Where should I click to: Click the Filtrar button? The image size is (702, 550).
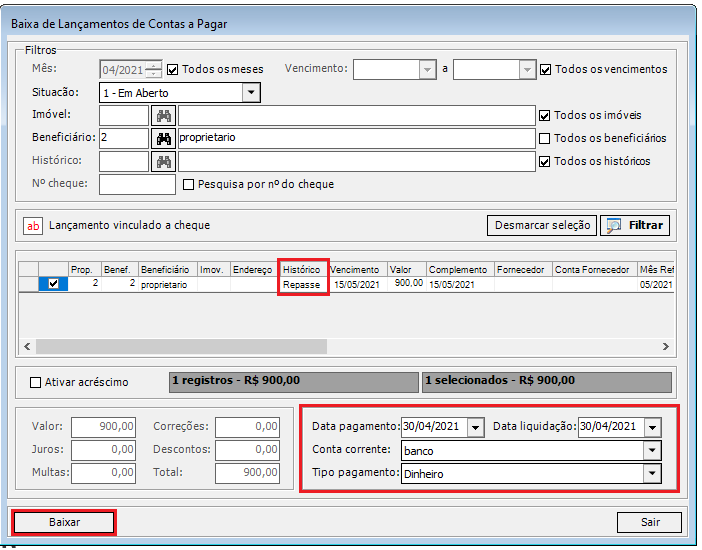[635, 225]
